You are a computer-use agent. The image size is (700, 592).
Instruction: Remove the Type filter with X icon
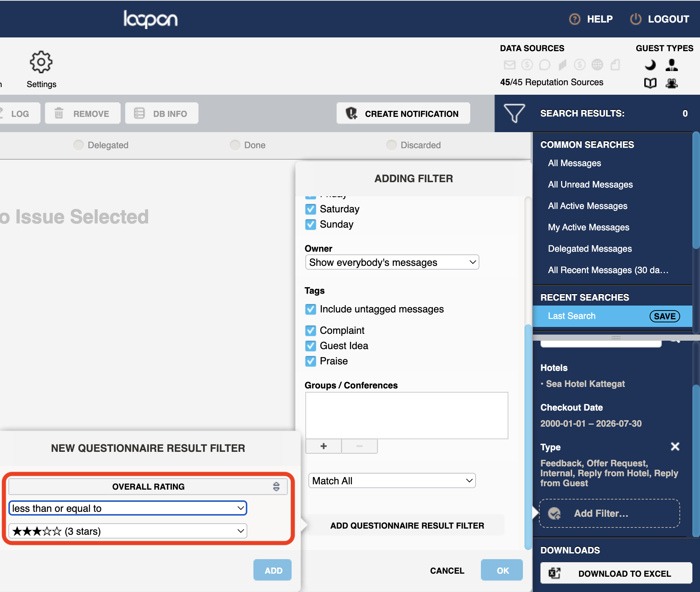click(675, 446)
